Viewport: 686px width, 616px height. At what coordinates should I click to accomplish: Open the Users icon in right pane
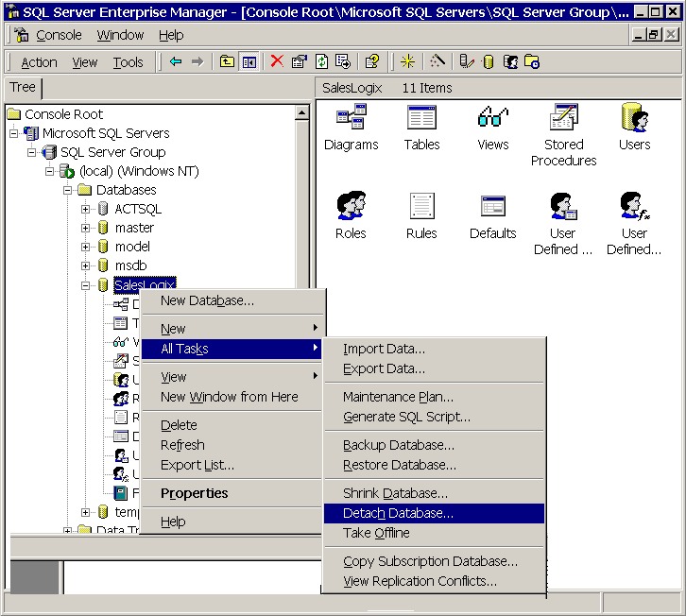pos(635,117)
